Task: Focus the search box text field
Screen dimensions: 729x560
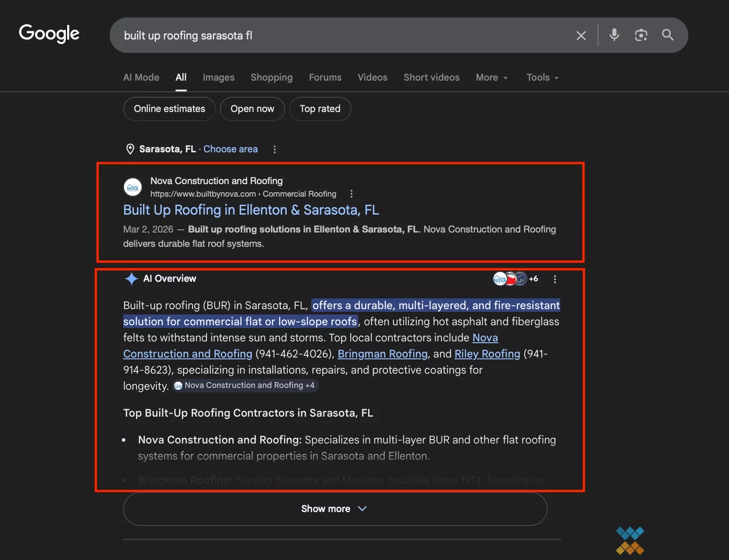Action: [x=340, y=35]
